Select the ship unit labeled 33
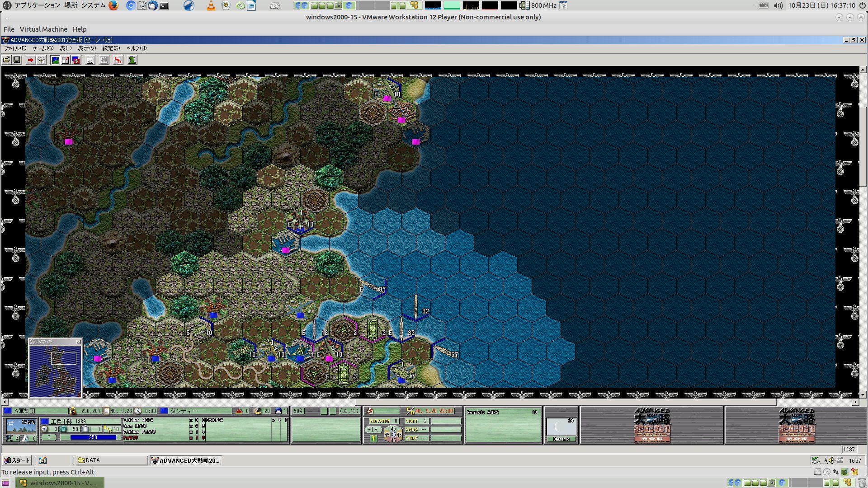The image size is (868, 488). tap(401, 330)
